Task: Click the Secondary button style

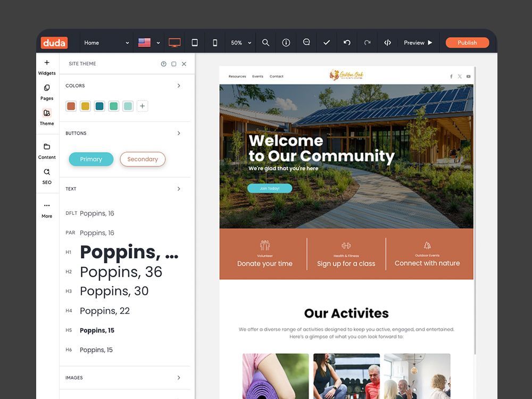Action: (143, 159)
